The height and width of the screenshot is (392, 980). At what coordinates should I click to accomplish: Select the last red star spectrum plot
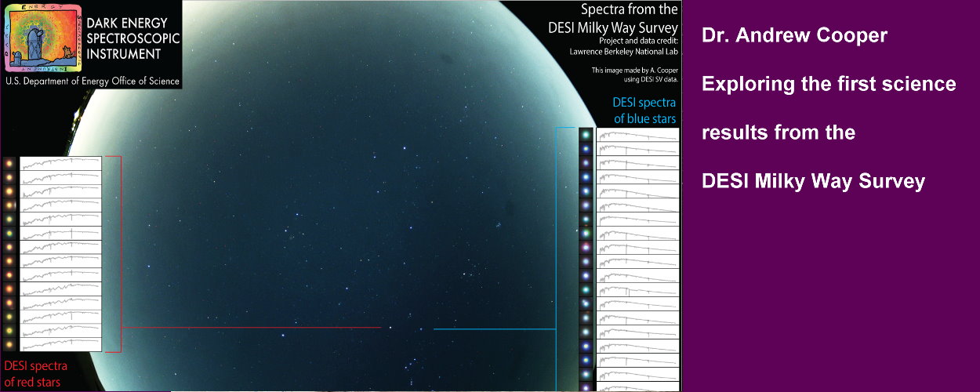tap(61, 344)
